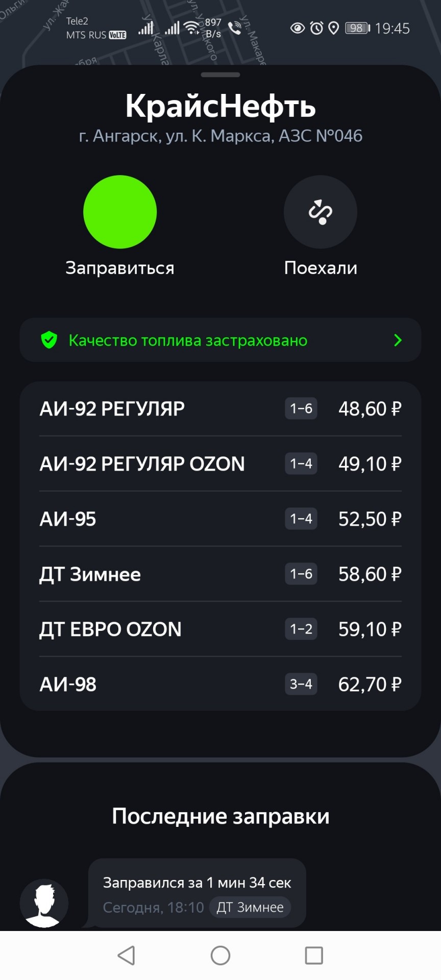This screenshot has height=980, width=441.
Task: Select the АИ-92 РЕГУЛЯР OZON fuel row
Action: click(220, 463)
